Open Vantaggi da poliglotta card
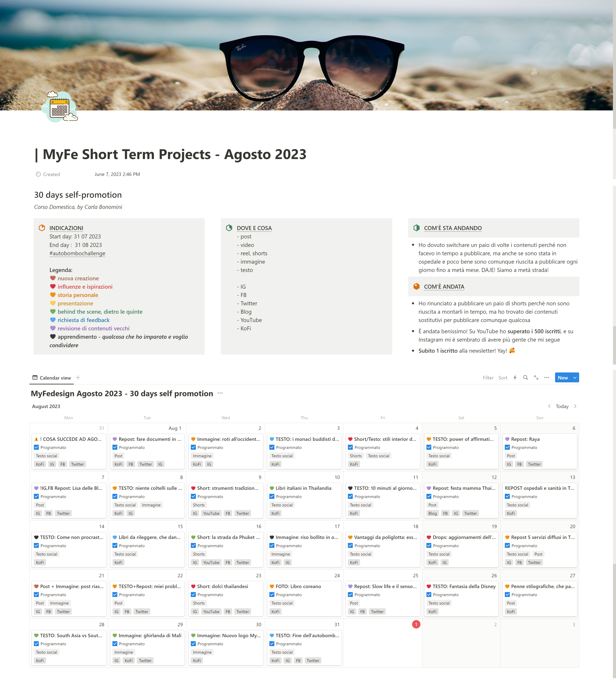This screenshot has height=684, width=616. pyautogui.click(x=382, y=550)
